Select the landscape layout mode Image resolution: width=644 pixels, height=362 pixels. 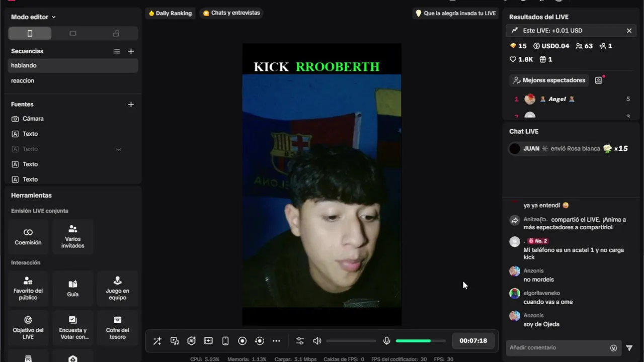73,34
